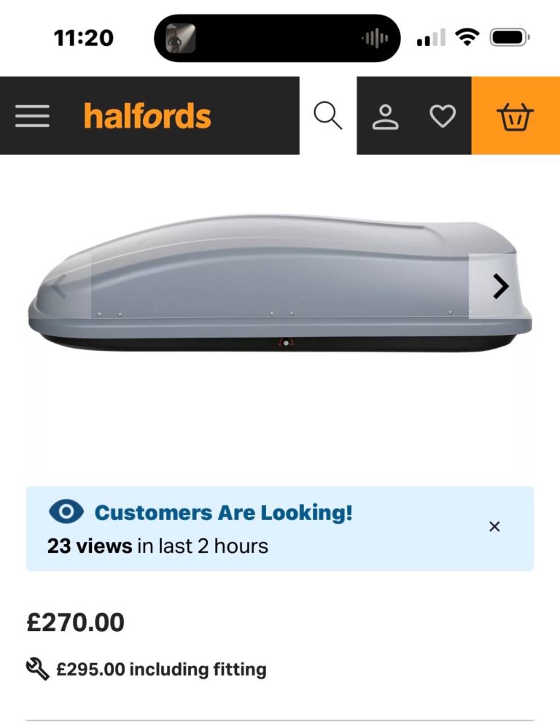
Task: Click the £295.00 including fitting link
Action: pyautogui.click(x=162, y=669)
